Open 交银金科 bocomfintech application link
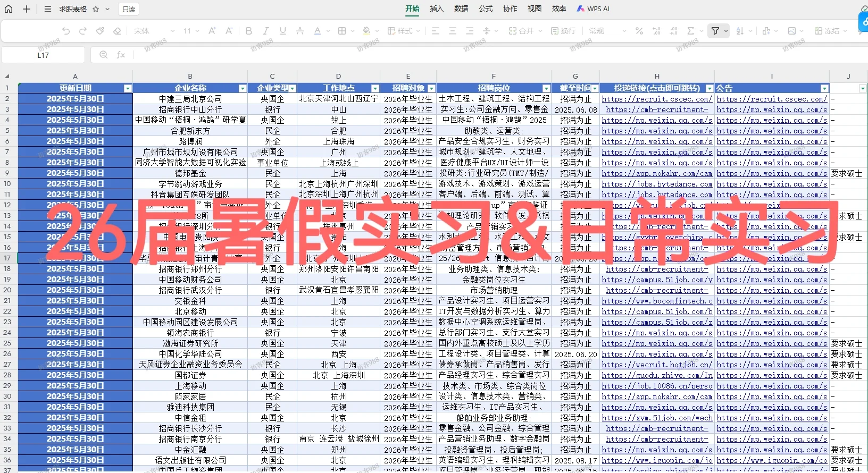Screen dimensions: 868x473 tap(657, 301)
